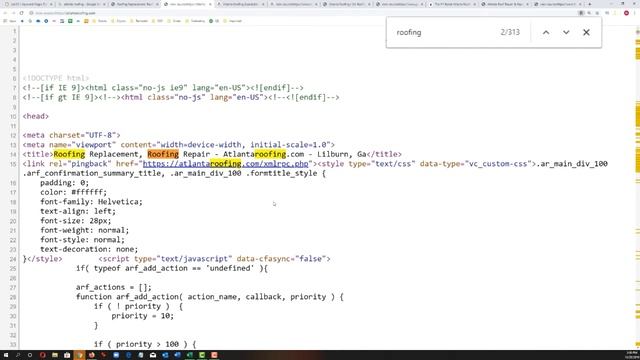
Task: Click the "priority = 10;" line
Action: pyautogui.click(x=142, y=316)
